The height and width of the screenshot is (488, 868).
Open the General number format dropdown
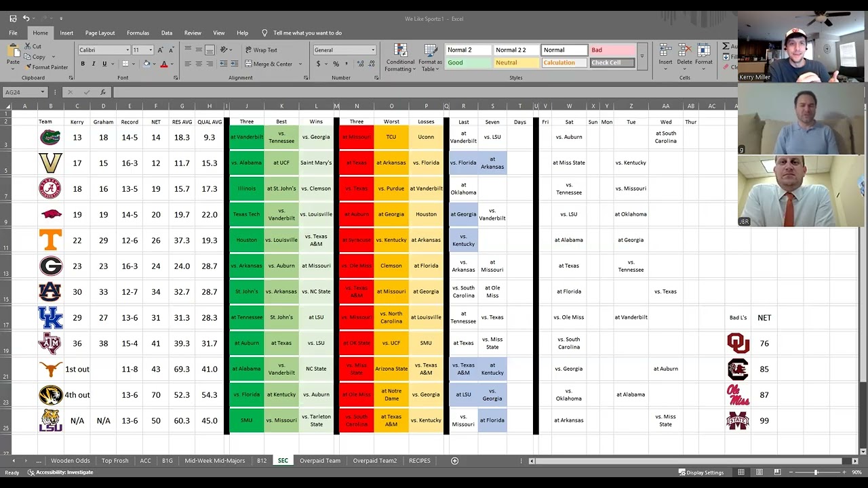[373, 50]
